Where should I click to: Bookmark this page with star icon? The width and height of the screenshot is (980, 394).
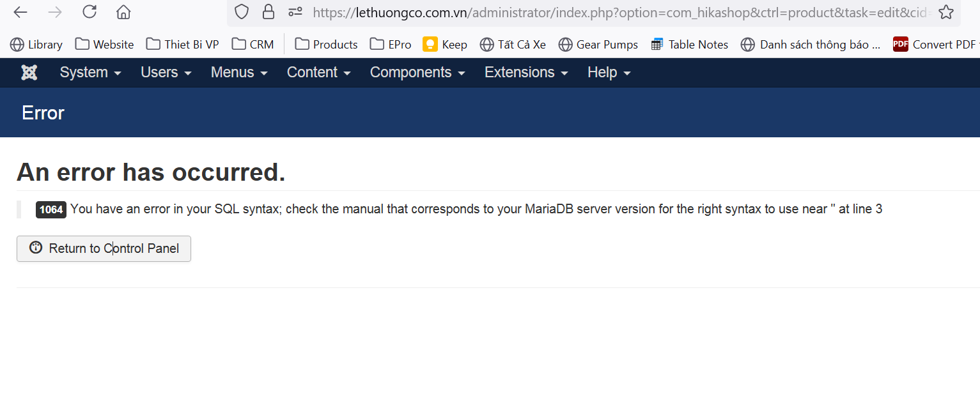946,12
